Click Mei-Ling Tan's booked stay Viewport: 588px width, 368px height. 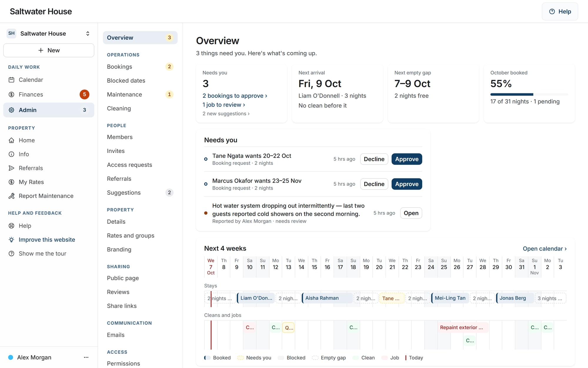pos(450,298)
